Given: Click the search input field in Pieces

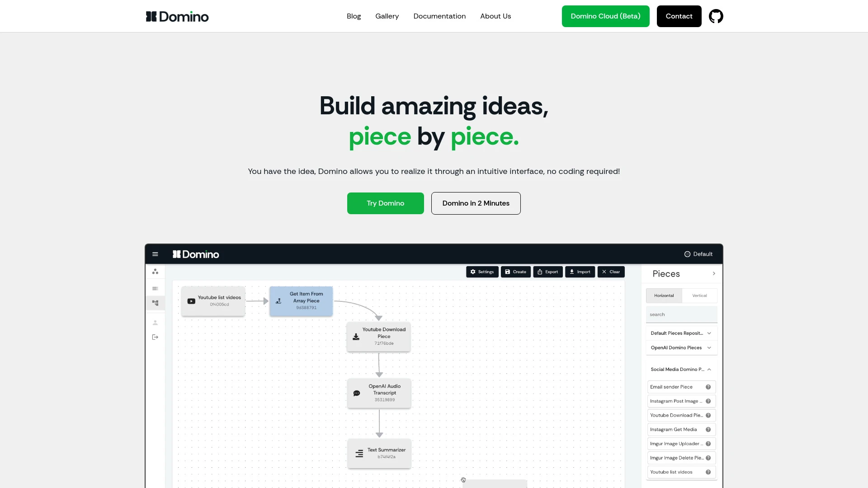Looking at the screenshot, I should [x=681, y=314].
